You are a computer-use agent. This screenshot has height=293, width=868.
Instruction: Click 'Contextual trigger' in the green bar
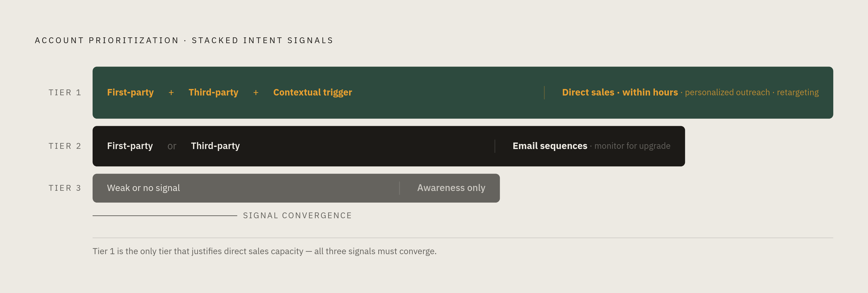click(312, 92)
